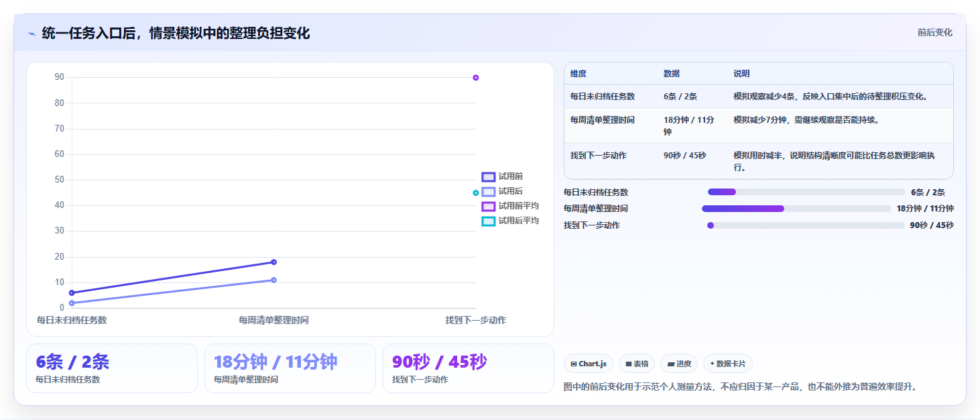980x420 pixels.
Task: Click the 数据 column header
Action: (x=672, y=74)
